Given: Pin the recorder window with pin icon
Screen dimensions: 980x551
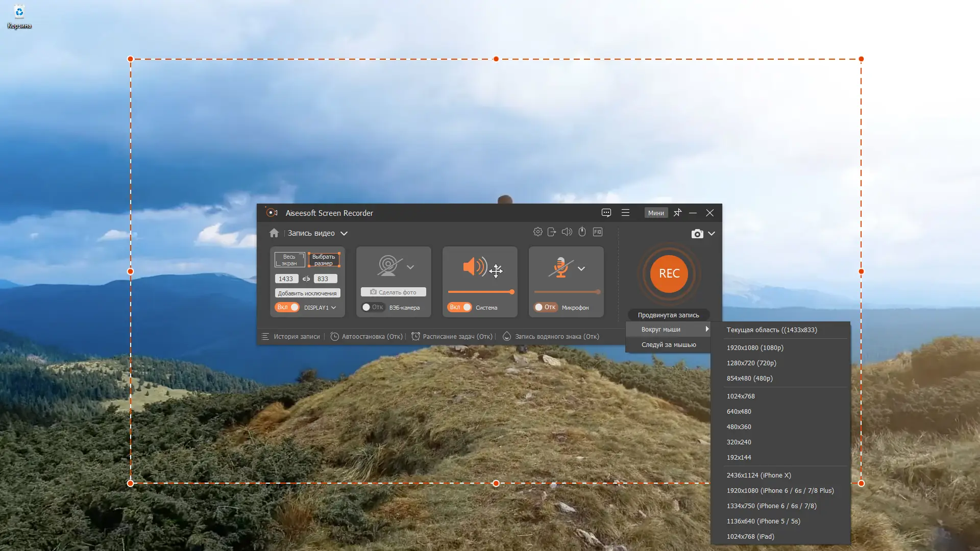Looking at the screenshot, I should (x=677, y=213).
